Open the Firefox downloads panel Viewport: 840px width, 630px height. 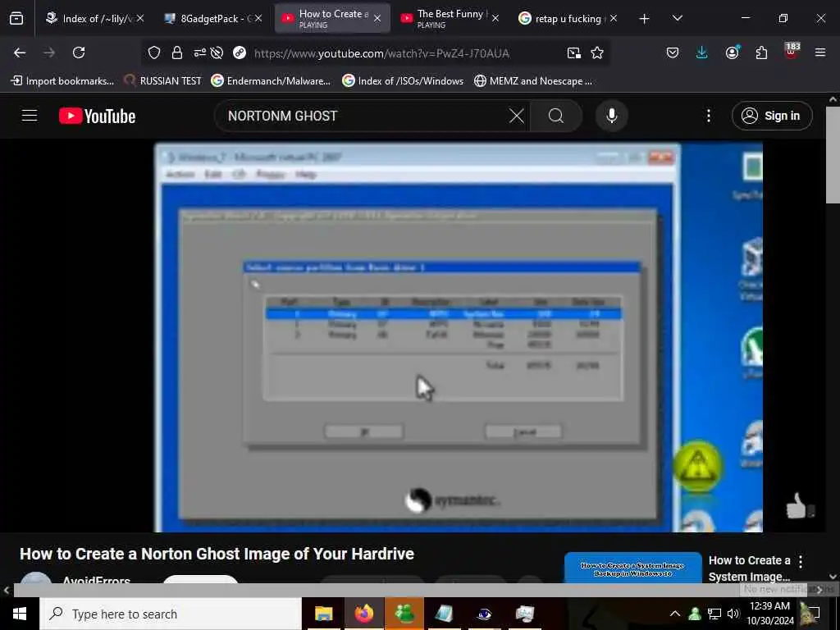tap(702, 52)
